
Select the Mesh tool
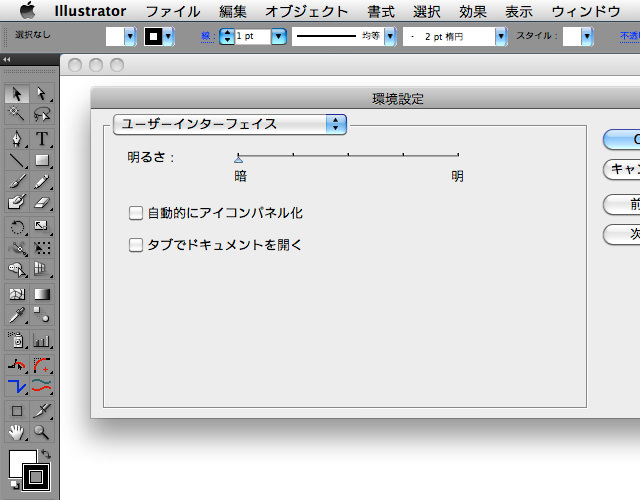click(x=17, y=294)
